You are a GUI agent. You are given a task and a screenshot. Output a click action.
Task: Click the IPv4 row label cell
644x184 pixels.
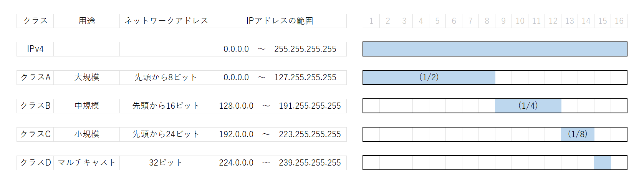click(x=35, y=49)
